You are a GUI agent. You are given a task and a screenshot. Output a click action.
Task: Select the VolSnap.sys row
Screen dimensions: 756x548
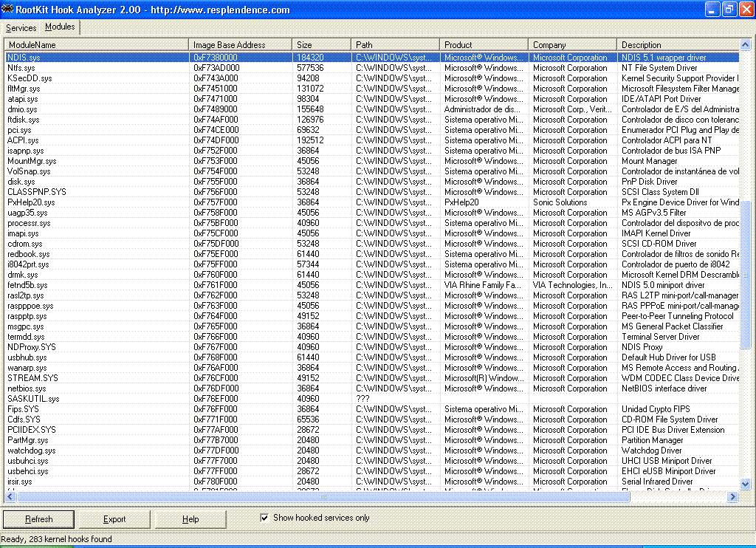(x=372, y=171)
